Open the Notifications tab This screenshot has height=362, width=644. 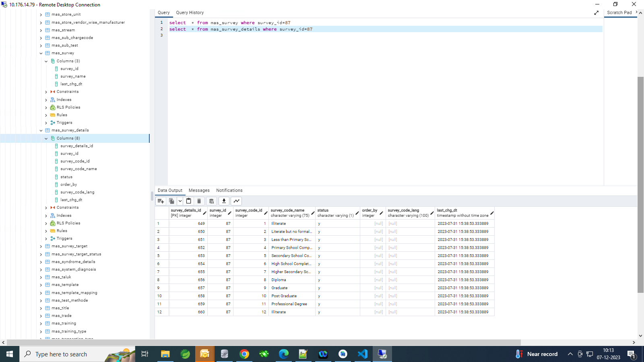tap(229, 191)
